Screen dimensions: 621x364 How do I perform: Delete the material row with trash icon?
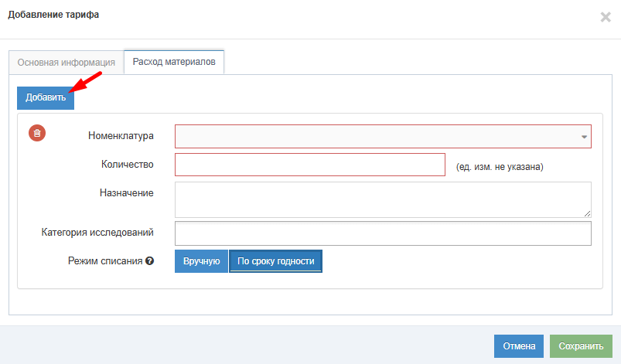37,133
